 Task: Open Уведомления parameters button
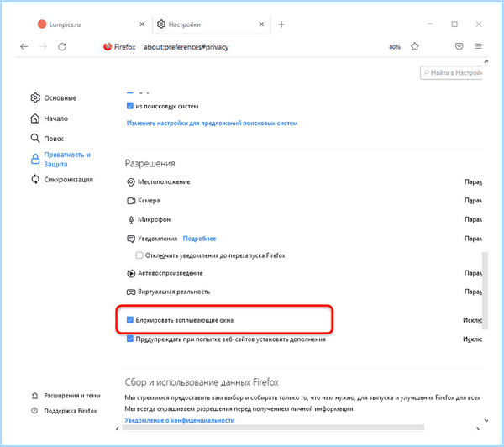(473, 239)
